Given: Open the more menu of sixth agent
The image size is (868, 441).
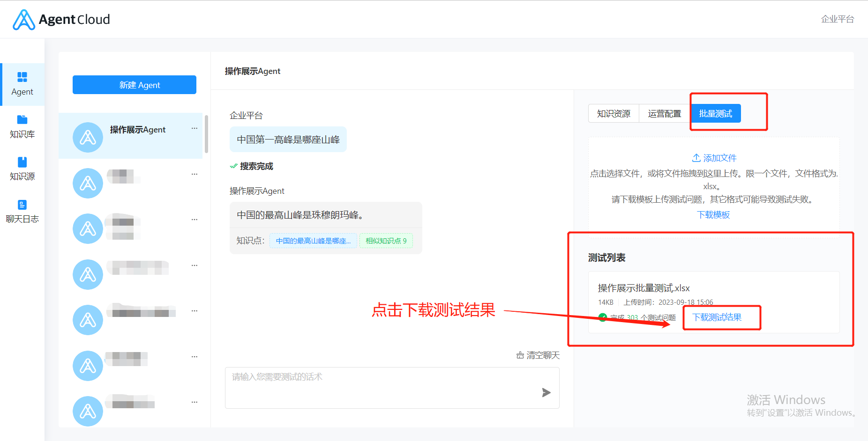Looking at the screenshot, I should tap(195, 357).
